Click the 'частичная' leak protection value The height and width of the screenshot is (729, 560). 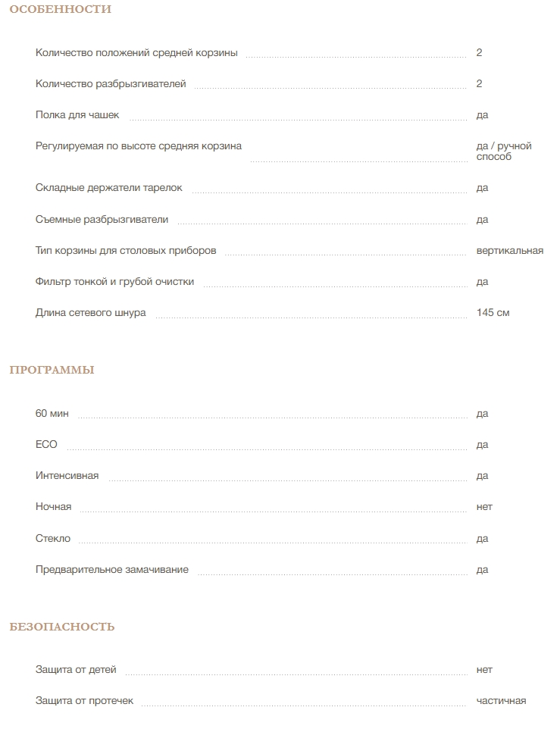[x=501, y=701]
